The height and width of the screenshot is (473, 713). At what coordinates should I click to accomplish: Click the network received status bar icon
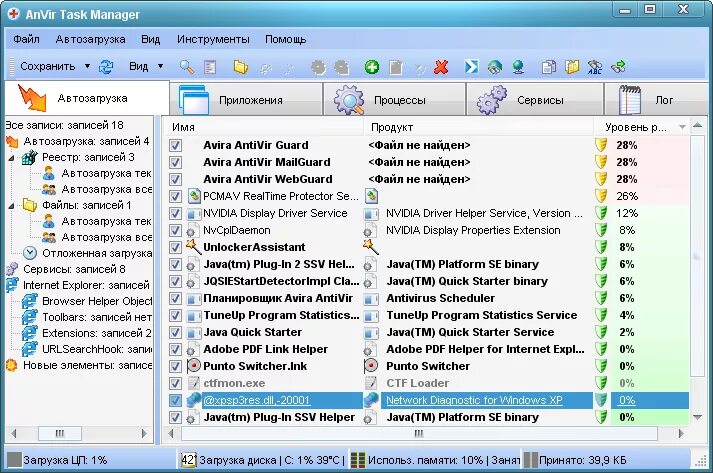[x=530, y=460]
